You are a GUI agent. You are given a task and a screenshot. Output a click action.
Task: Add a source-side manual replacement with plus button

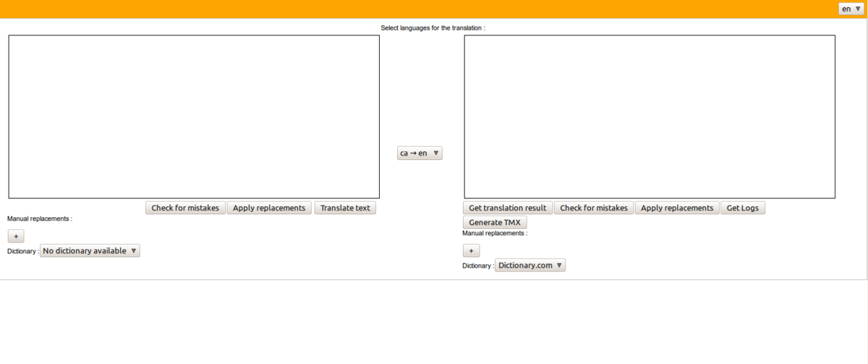click(16, 236)
